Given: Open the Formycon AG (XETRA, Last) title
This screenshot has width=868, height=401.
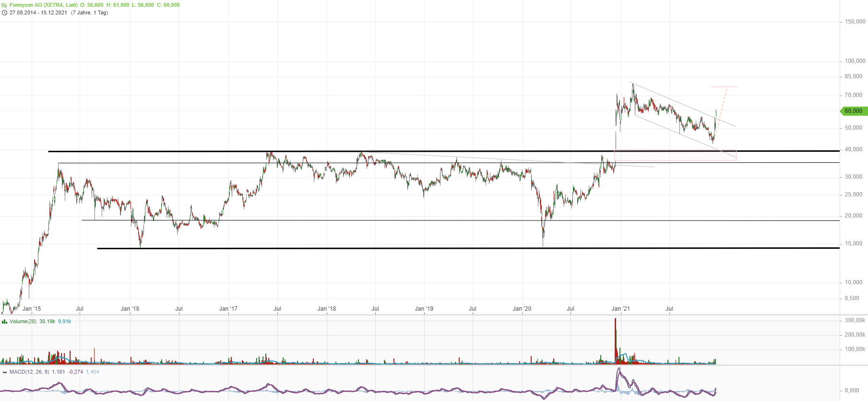Looking at the screenshot, I should [44, 5].
